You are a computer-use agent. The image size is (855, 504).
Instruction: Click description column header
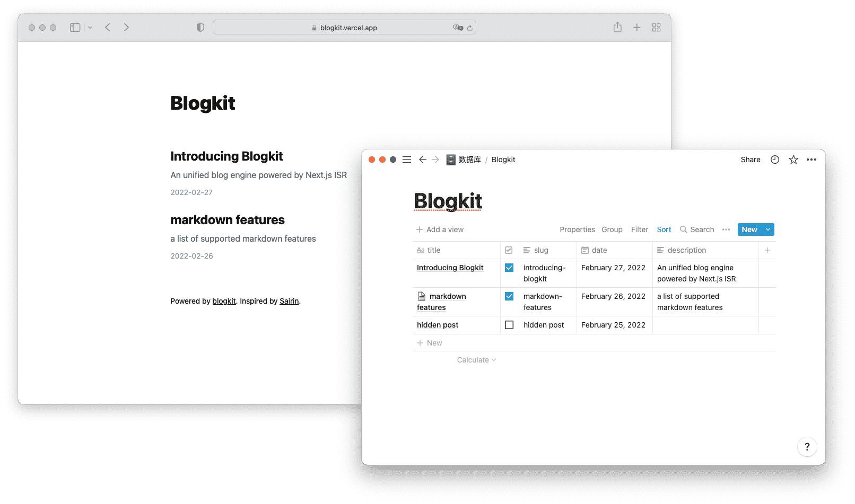[x=705, y=250]
